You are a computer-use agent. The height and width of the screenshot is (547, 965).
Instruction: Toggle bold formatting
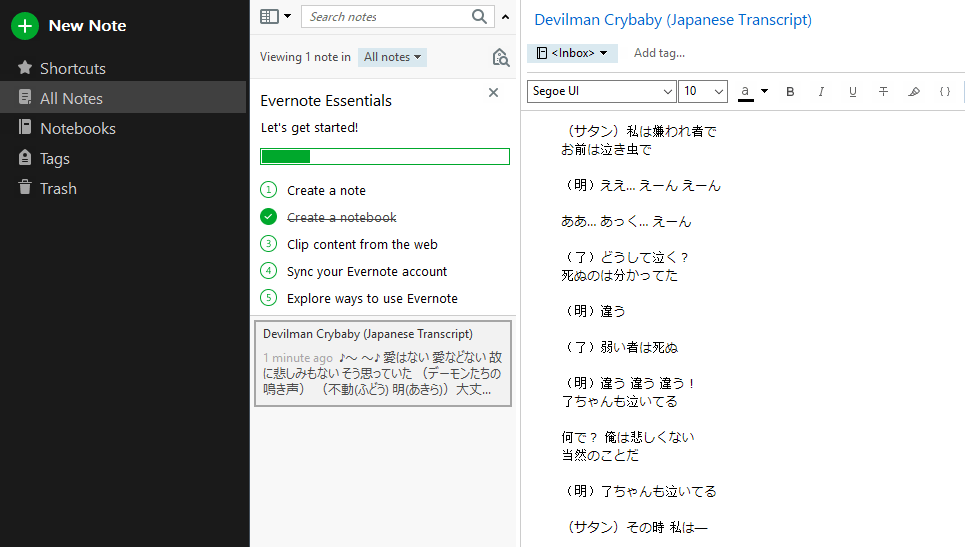point(790,92)
